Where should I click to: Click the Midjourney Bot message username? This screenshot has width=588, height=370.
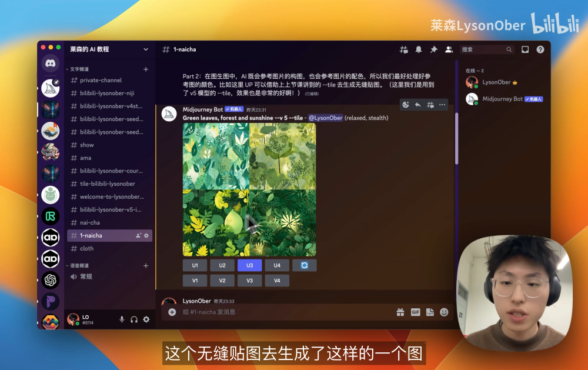coord(203,109)
